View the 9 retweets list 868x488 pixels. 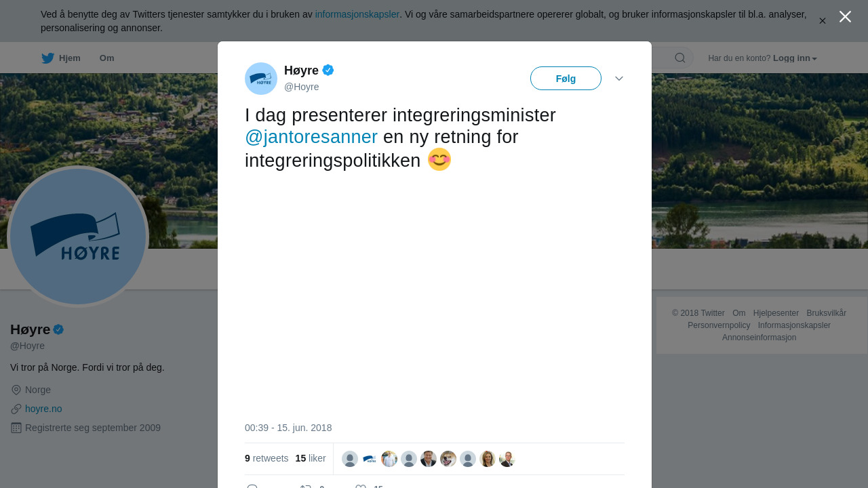[x=267, y=458]
